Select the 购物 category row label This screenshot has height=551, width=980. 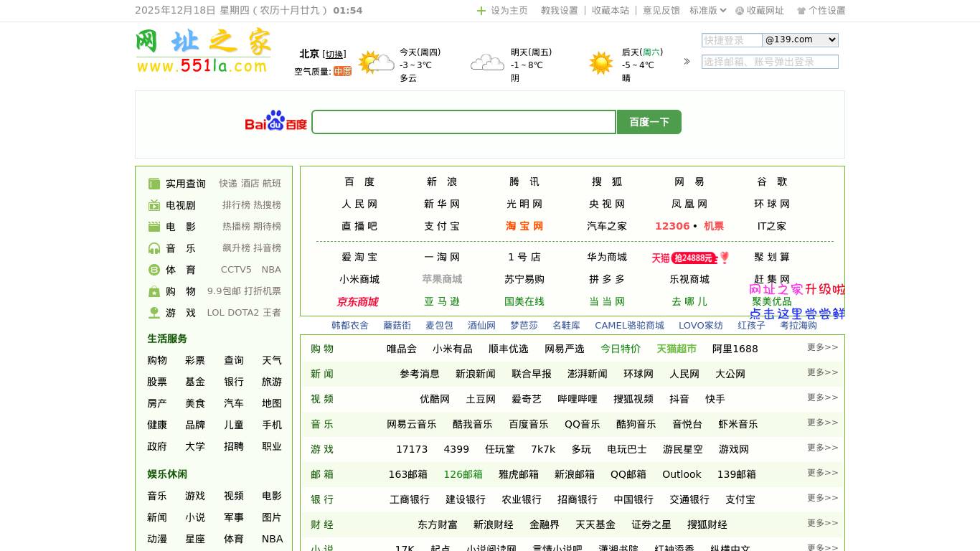(x=322, y=349)
